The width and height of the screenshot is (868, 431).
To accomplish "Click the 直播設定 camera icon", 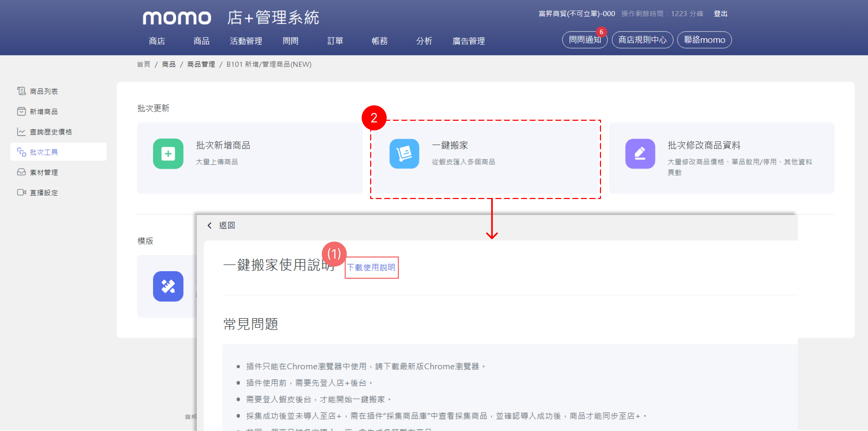I will tap(21, 192).
